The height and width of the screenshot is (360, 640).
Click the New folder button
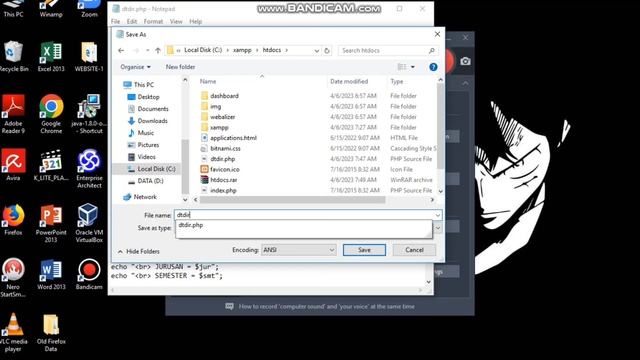click(180, 67)
